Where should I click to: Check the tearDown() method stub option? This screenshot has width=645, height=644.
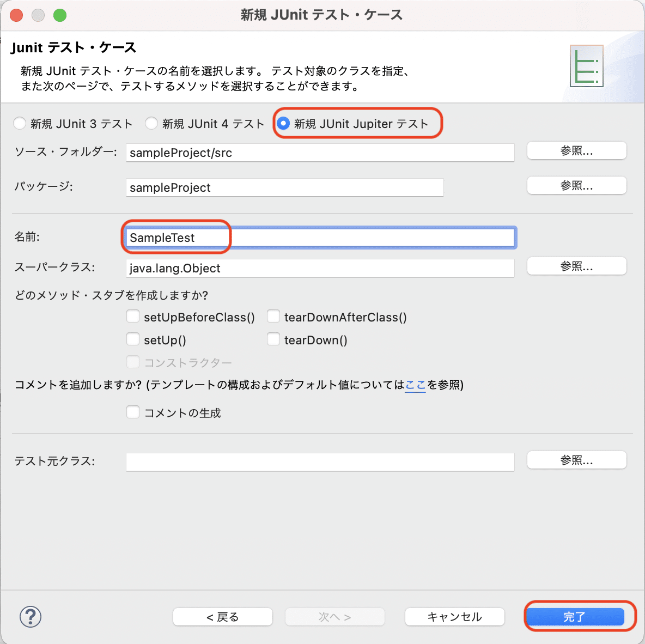click(273, 339)
